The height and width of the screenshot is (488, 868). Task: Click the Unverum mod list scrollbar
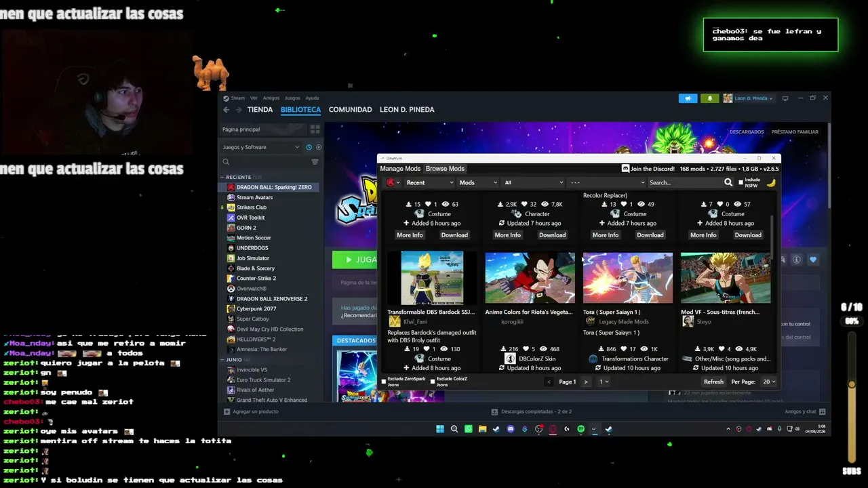pos(773,239)
